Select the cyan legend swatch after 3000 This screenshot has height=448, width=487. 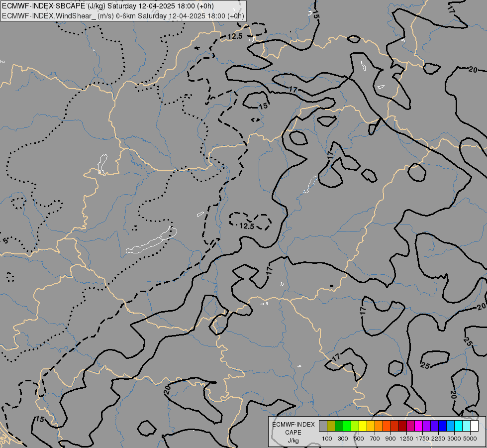[459, 426]
